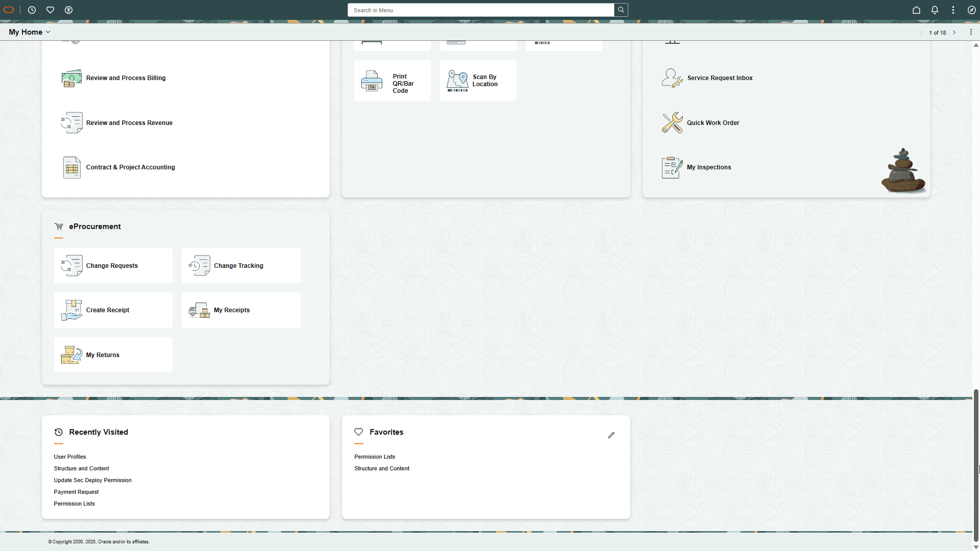Open Review and Process Billing
This screenshot has height=551, width=980.
tap(126, 78)
